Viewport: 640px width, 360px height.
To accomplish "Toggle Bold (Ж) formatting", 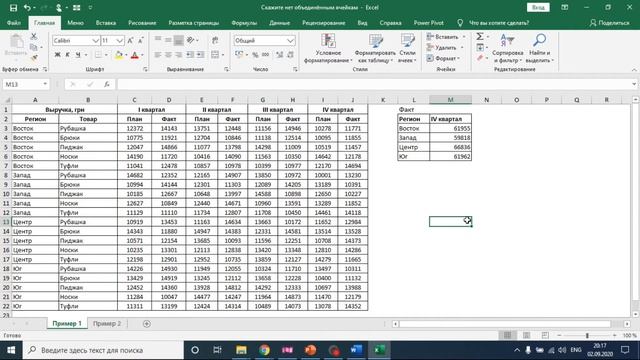I will pyautogui.click(x=58, y=55).
